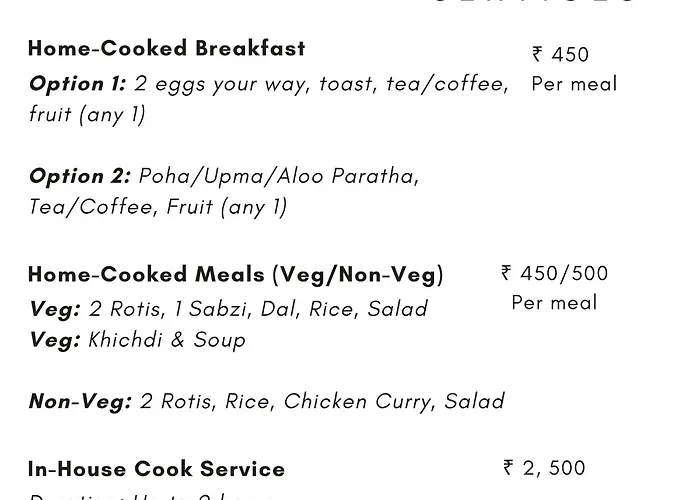Click the fruit (any 1) text under Option 1
The width and height of the screenshot is (700, 500).
87,115
